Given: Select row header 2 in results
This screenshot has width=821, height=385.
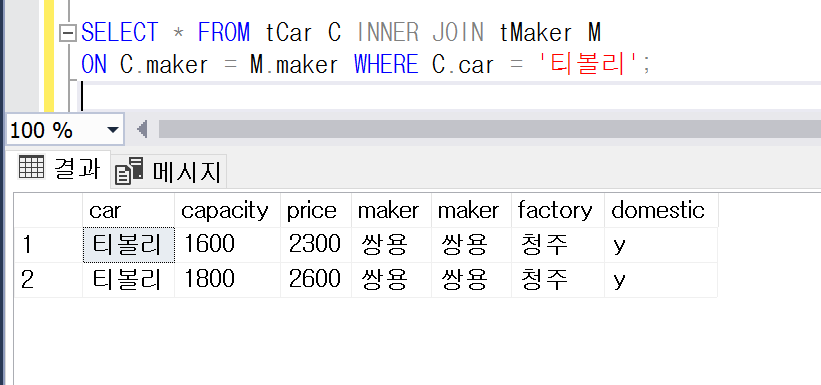Looking at the screenshot, I should coord(48,280).
